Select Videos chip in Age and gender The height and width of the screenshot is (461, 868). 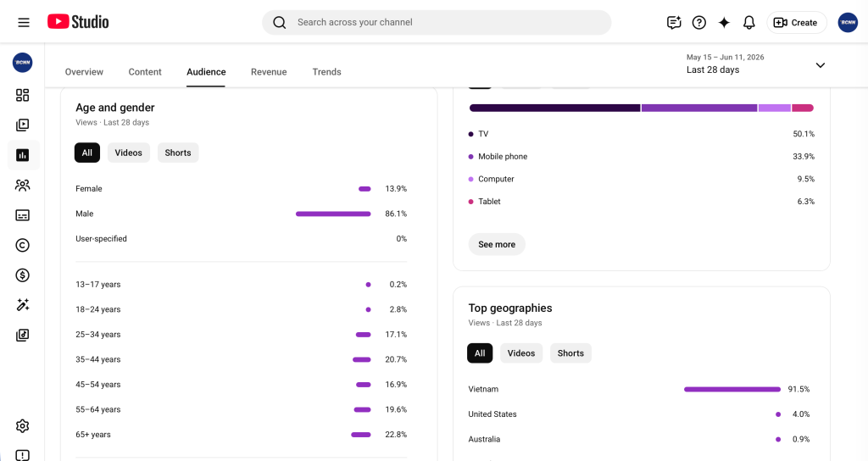[129, 153]
